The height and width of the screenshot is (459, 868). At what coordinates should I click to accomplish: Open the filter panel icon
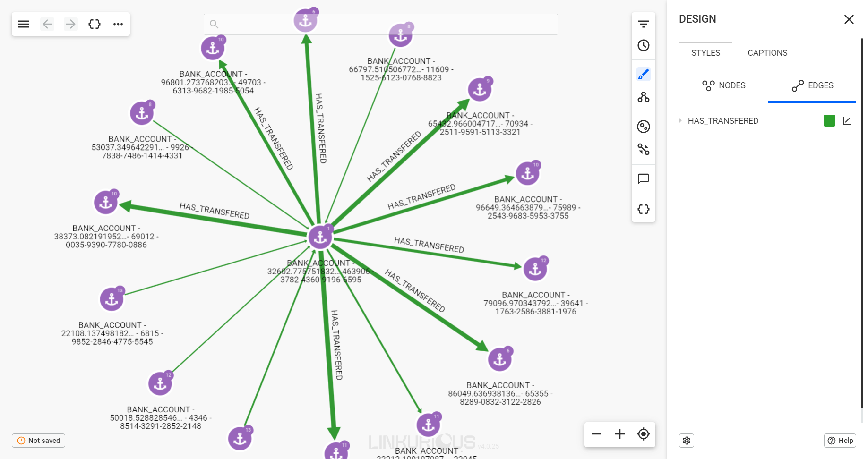644,24
